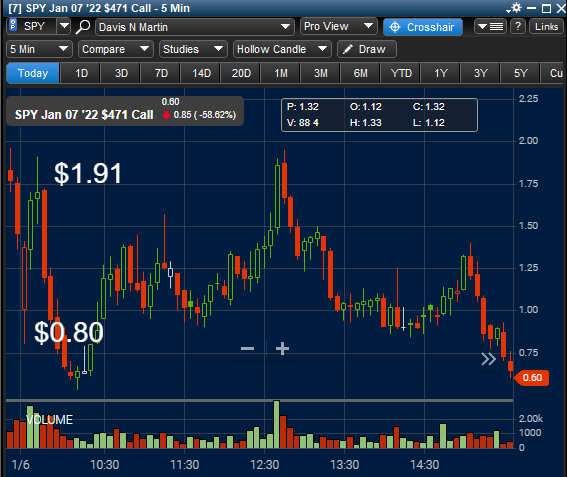Image resolution: width=567 pixels, height=477 pixels.
Task: Click the VOLUME panel label
Action: point(50,419)
